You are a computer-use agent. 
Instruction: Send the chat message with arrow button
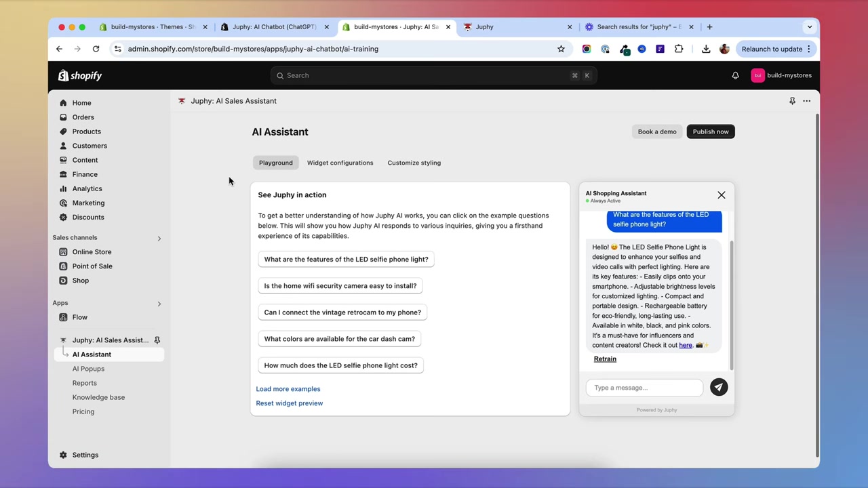[719, 387]
